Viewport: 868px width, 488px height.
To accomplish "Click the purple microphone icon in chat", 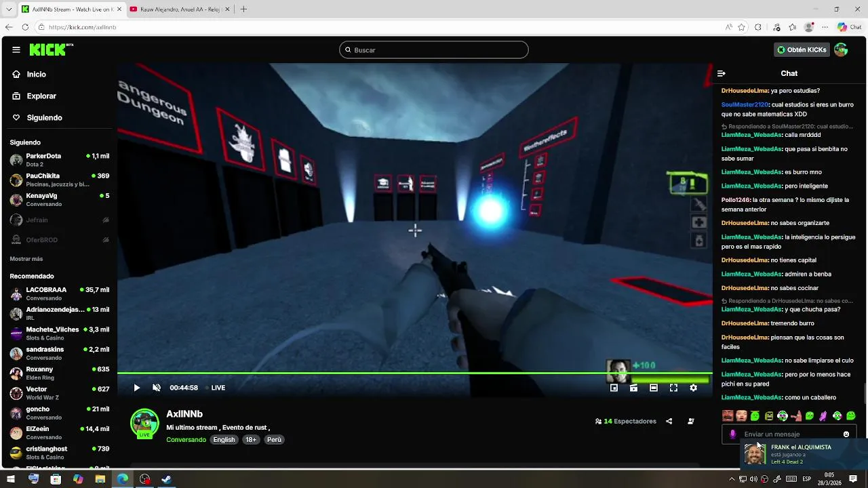I will click(x=732, y=434).
